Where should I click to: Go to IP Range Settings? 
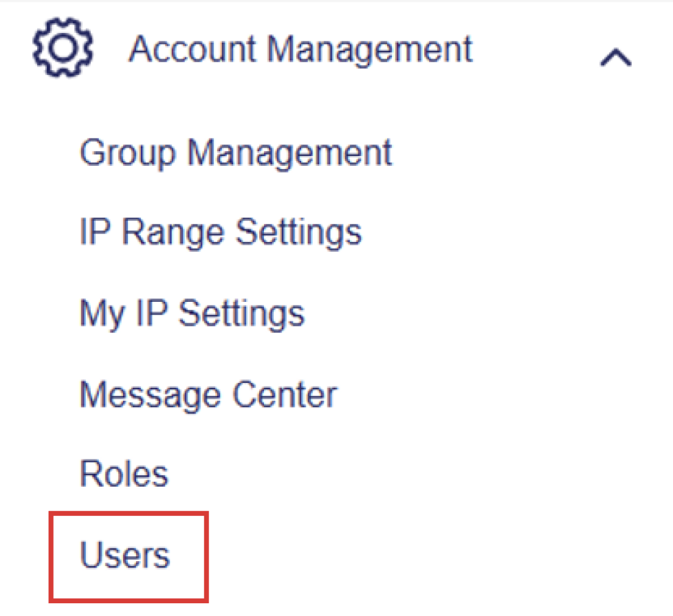pyautogui.click(x=221, y=232)
